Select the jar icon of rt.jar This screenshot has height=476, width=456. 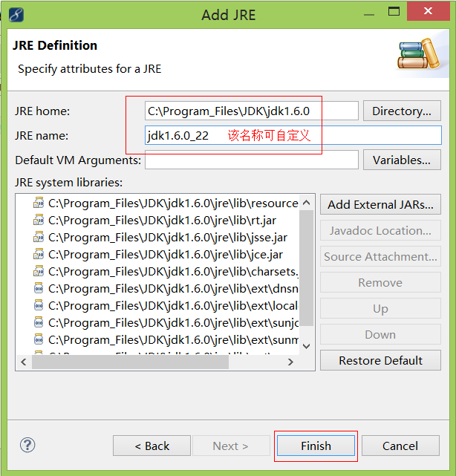click(39, 220)
